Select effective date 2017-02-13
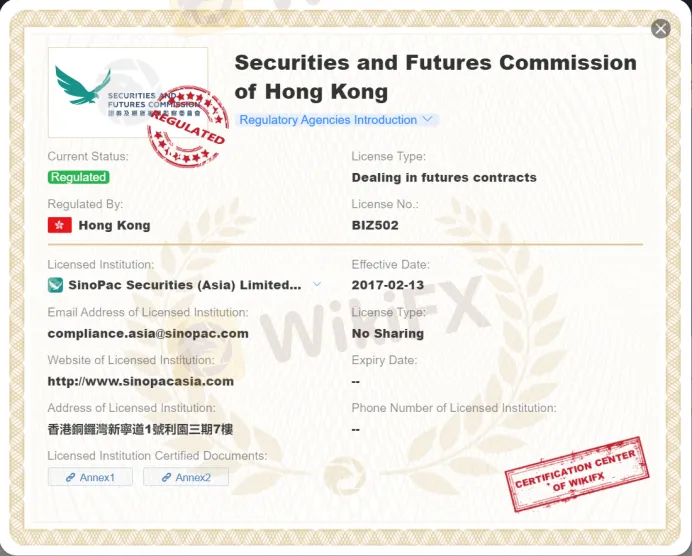The image size is (692, 556). click(x=388, y=285)
